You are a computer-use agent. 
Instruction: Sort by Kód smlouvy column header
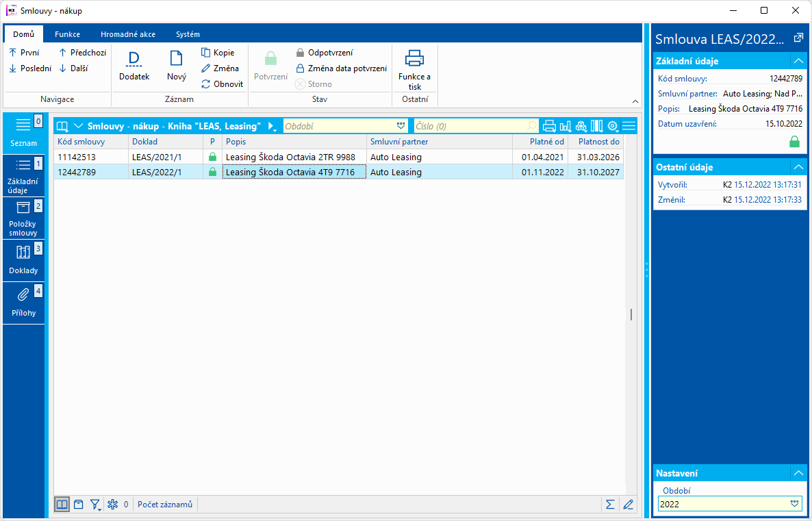[91, 142]
